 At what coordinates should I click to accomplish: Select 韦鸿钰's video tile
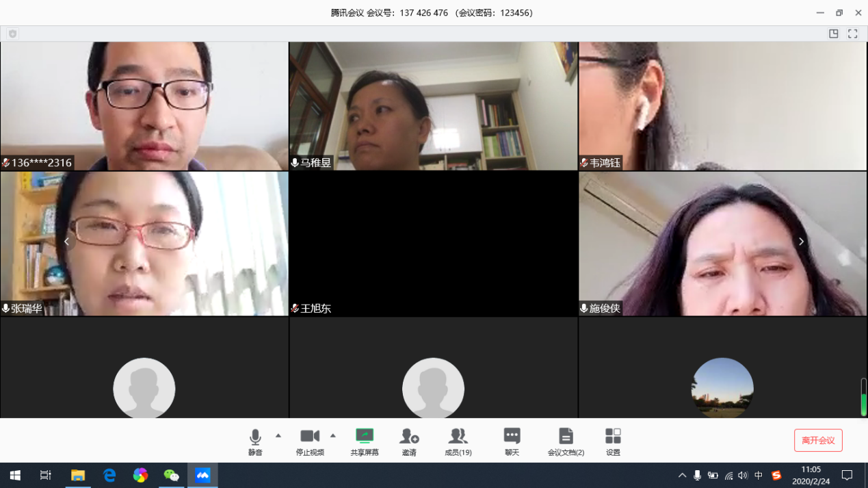coord(723,106)
